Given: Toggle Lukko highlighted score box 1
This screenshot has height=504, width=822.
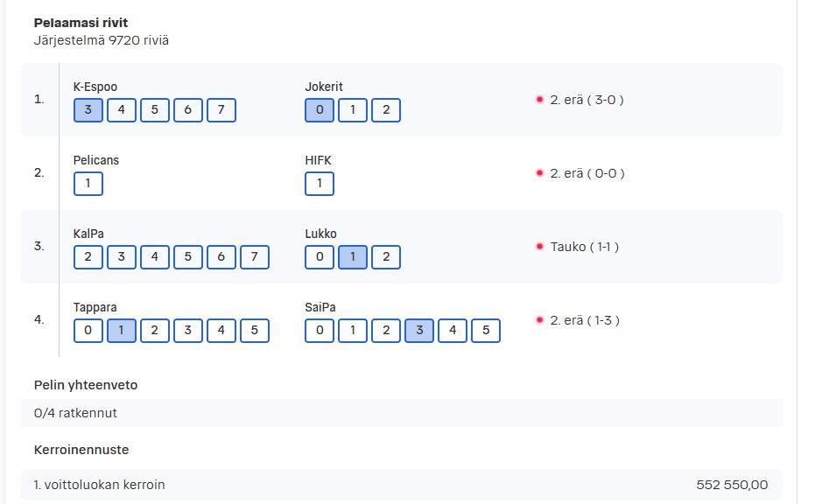Looking at the screenshot, I should pos(352,256).
